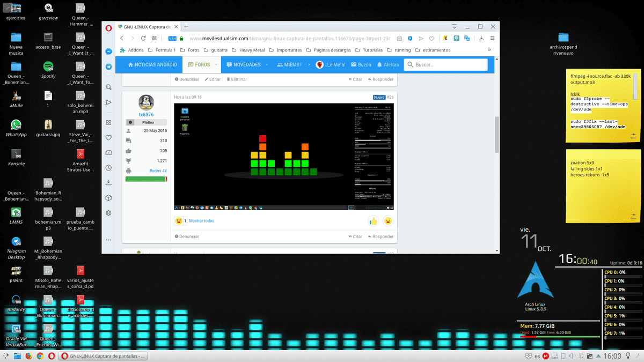Reload the page in Opera

143,39
